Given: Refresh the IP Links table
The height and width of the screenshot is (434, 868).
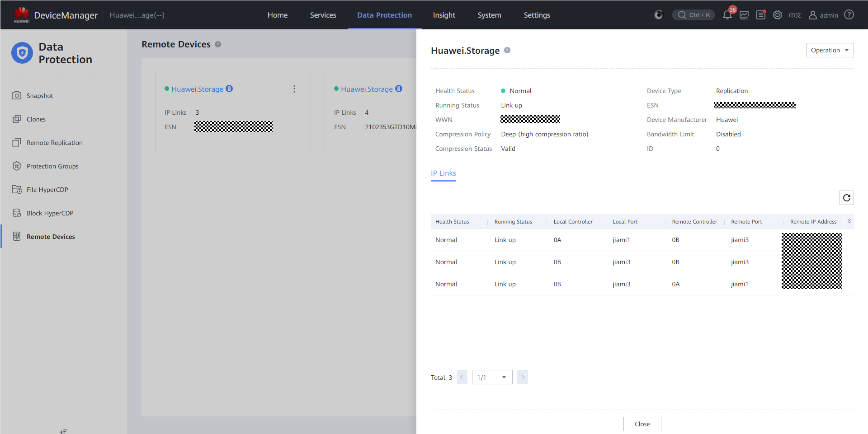Looking at the screenshot, I should point(846,198).
